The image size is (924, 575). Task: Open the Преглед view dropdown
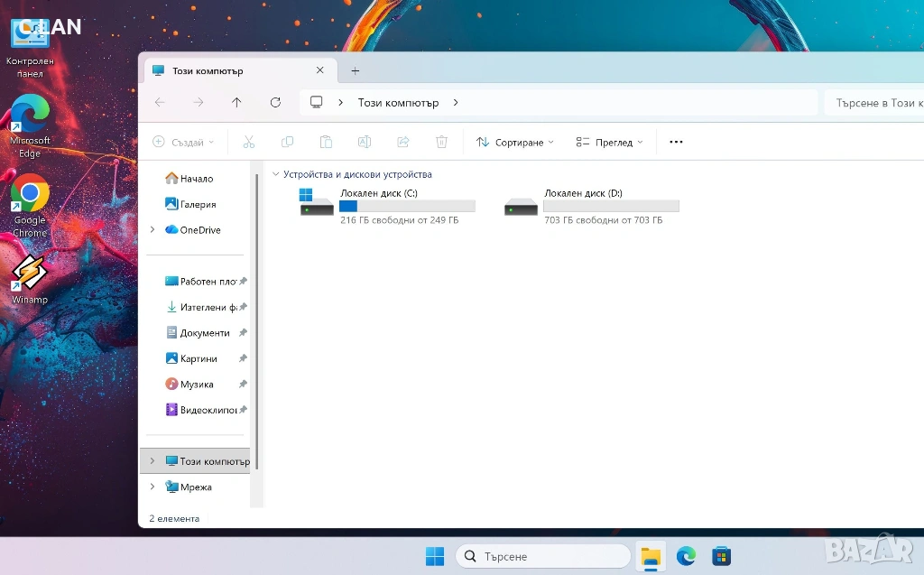click(610, 142)
